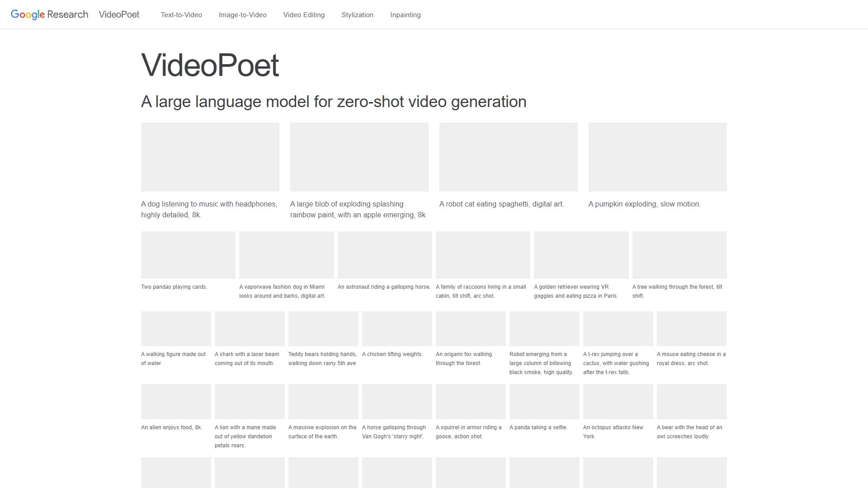This screenshot has height=488, width=868.
Task: Open the horse in starry night video
Action: tap(397, 402)
